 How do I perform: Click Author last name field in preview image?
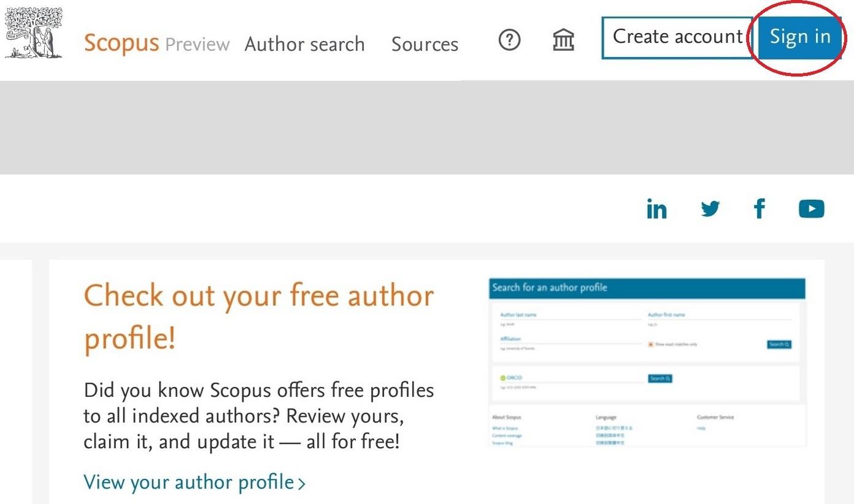[571, 316]
